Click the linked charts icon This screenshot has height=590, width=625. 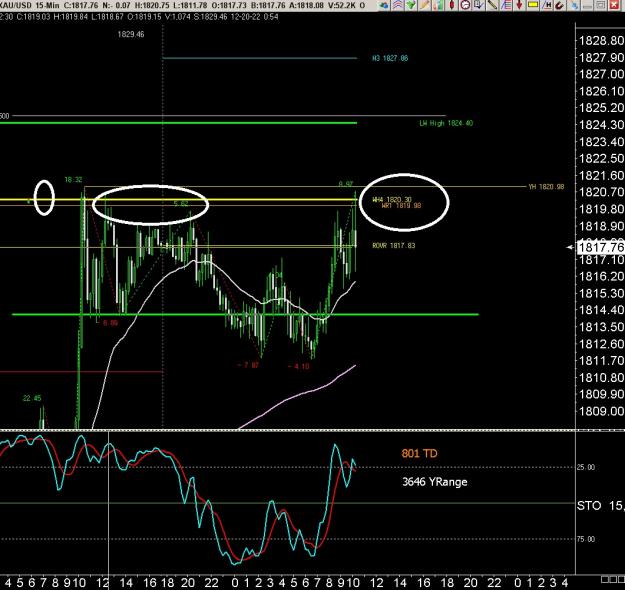574,5
